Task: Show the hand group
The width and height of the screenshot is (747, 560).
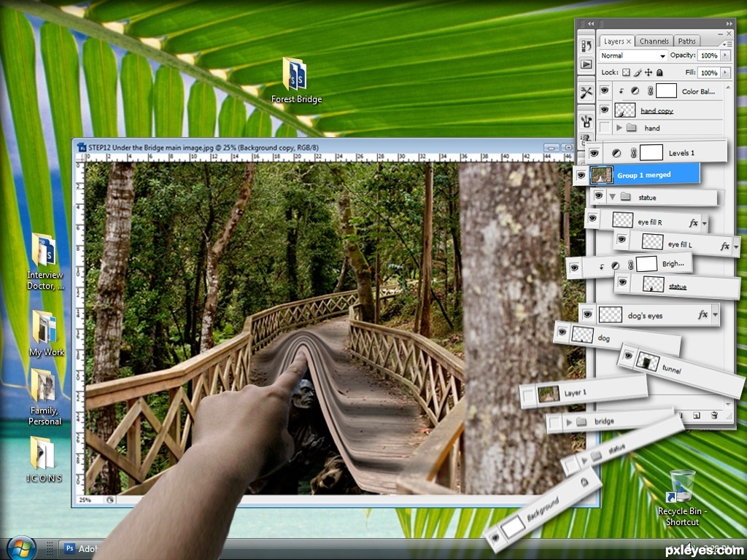Action: click(x=605, y=128)
